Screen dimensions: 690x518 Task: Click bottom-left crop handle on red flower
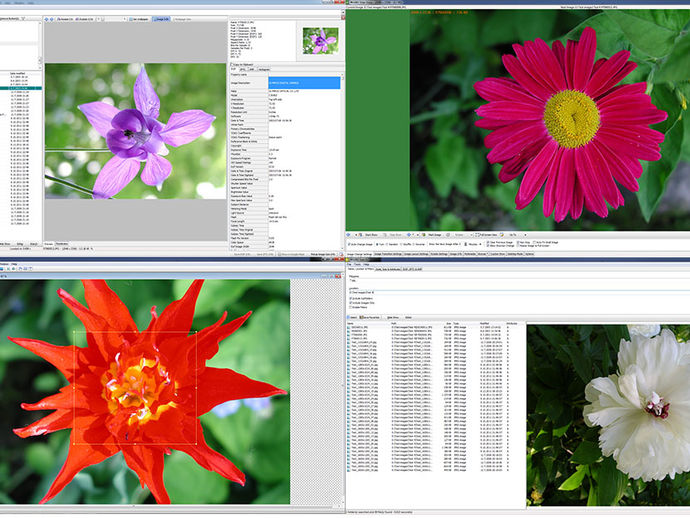(73, 444)
